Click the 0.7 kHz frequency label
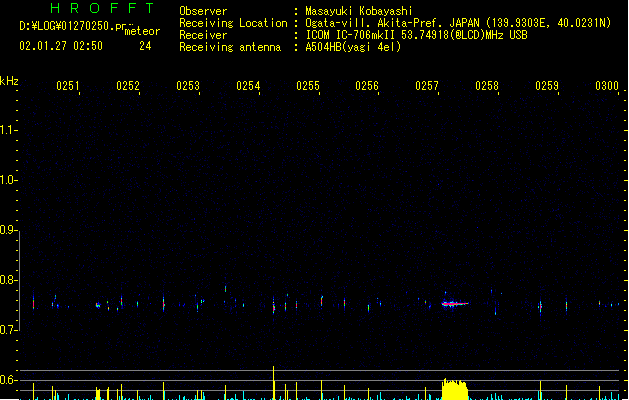This screenshot has height=400, width=629. click(x=7, y=330)
